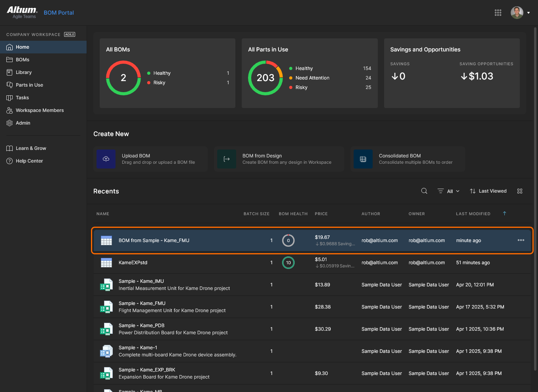Open Admin settings in sidebar
Viewport: 538px width, 392px height.
(23, 123)
